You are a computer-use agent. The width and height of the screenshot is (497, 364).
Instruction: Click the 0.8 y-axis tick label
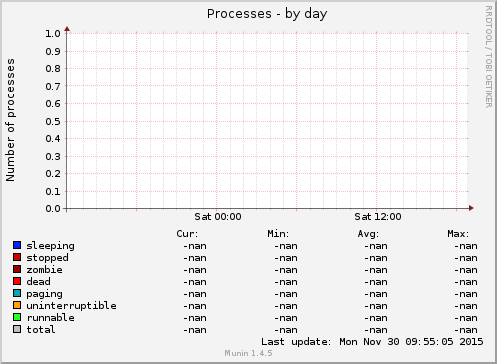point(53,69)
